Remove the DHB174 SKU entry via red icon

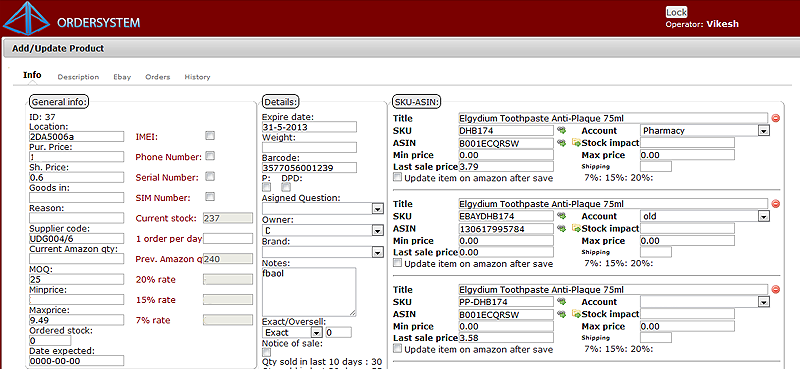776,118
